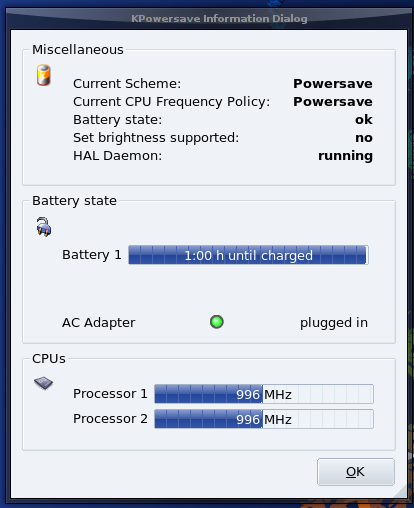Click the Battery 1 label

click(x=92, y=255)
